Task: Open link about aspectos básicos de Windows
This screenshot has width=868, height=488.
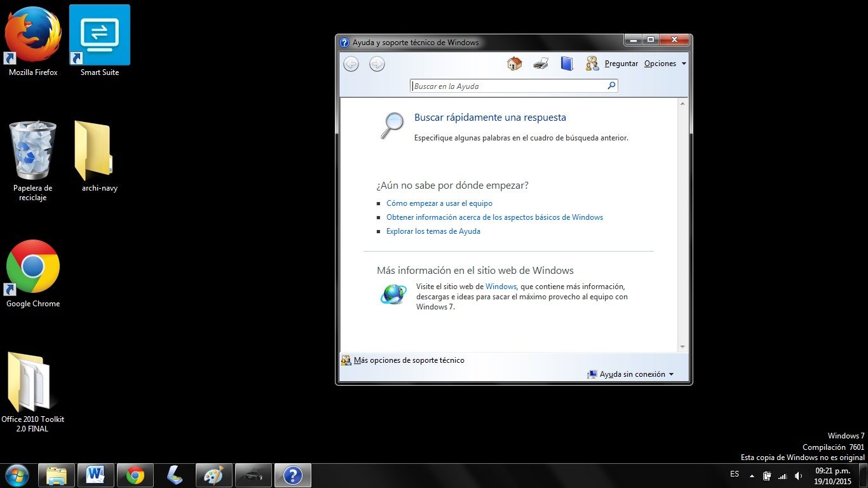Action: click(494, 217)
